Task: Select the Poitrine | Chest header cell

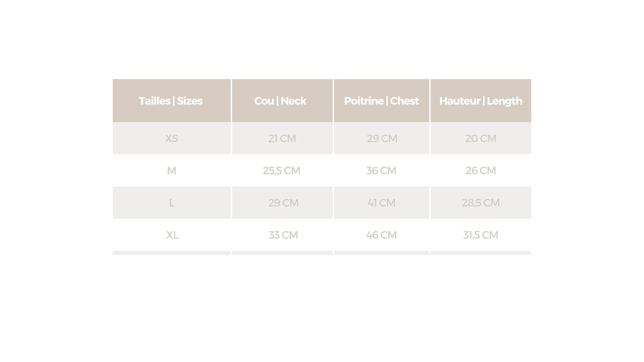Action: 381,101
